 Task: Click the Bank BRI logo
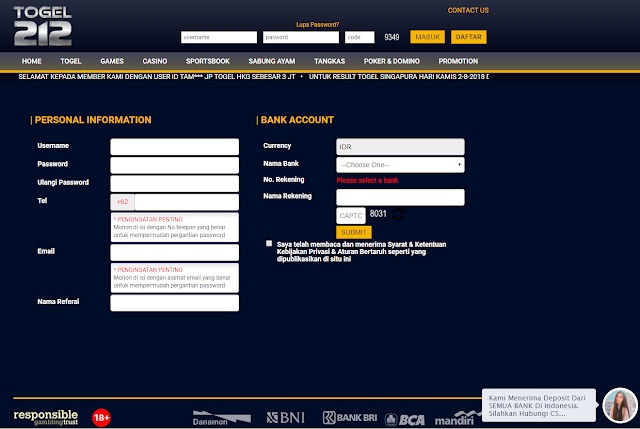coord(350,418)
